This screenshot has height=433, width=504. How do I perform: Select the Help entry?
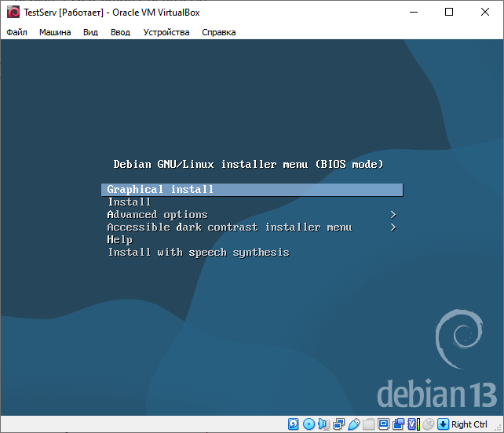(x=252, y=239)
